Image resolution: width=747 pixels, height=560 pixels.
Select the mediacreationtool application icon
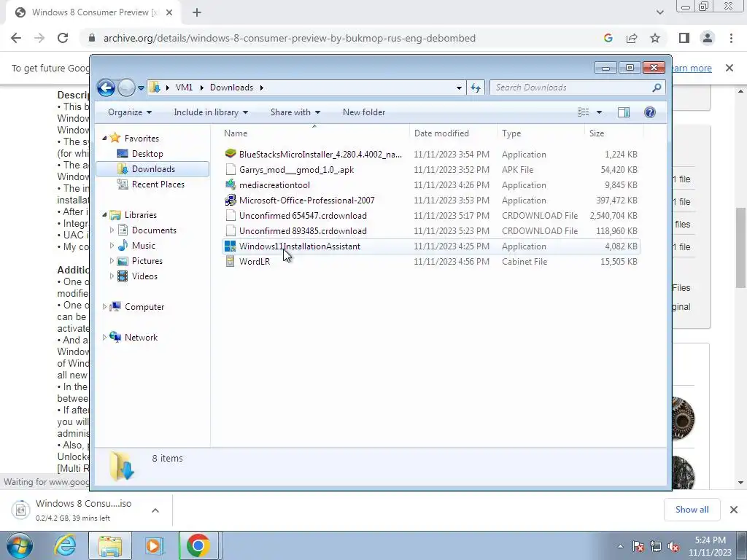point(231,184)
